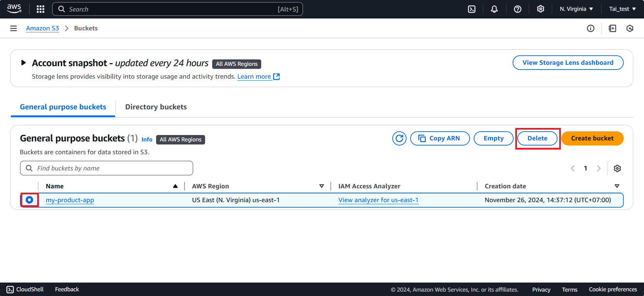The width and height of the screenshot is (644, 296).
Task: Open notifications bell icon
Action: point(494,9)
